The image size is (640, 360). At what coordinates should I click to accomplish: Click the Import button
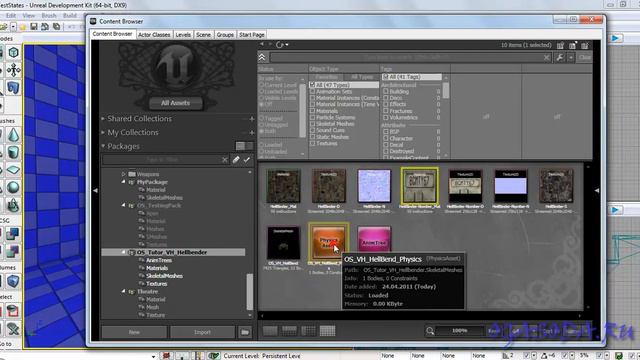click(x=202, y=332)
